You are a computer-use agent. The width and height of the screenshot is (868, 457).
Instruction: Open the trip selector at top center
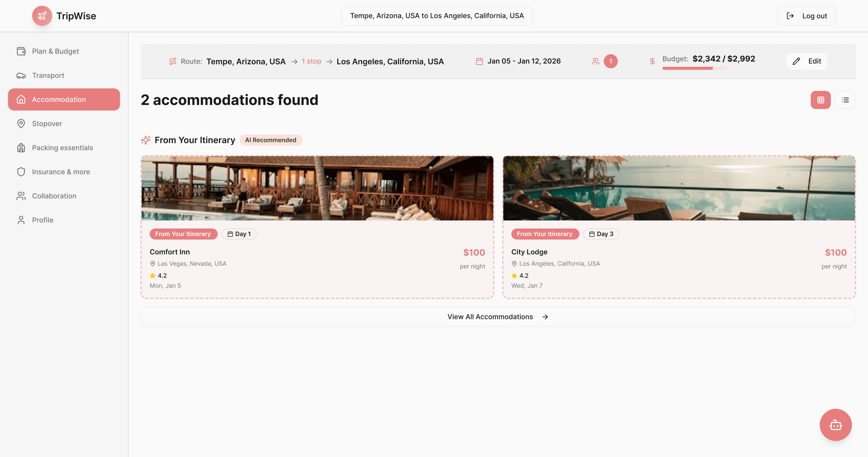437,16
